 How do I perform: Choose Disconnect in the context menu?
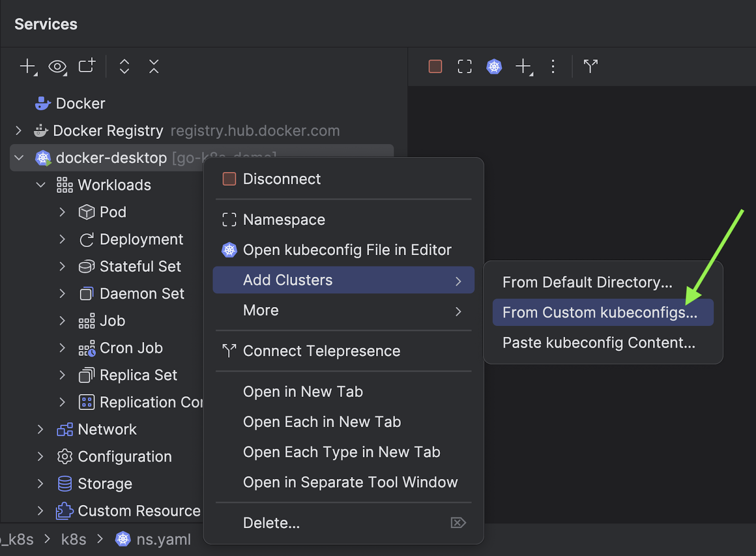click(x=344, y=179)
